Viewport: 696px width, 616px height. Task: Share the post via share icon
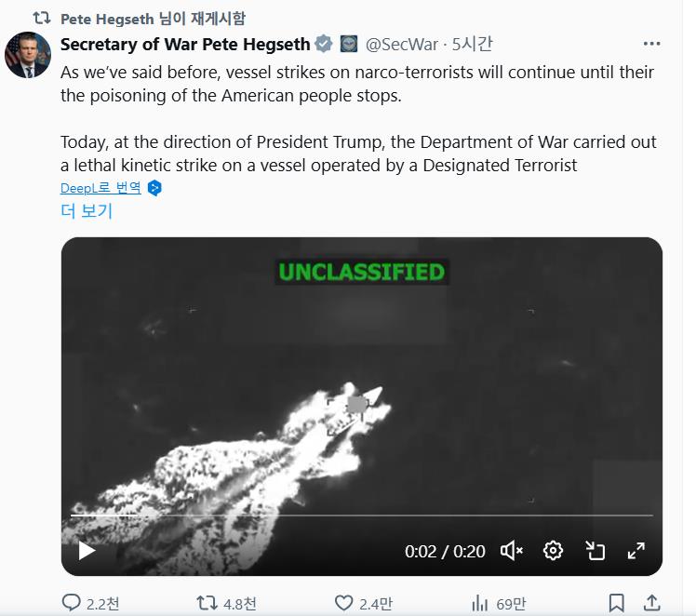point(652,603)
